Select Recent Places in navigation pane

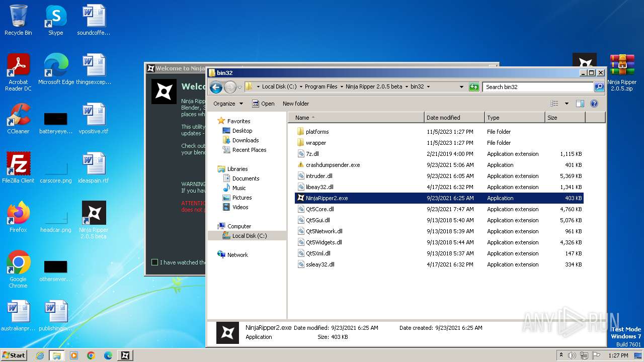[x=249, y=150]
